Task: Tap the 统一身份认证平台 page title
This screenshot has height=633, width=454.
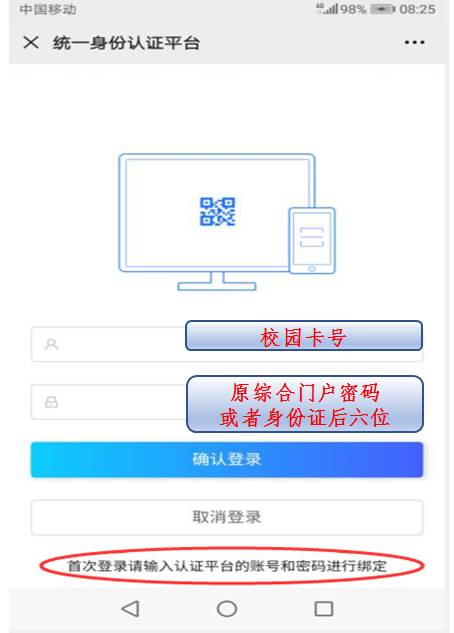Action: [126, 43]
